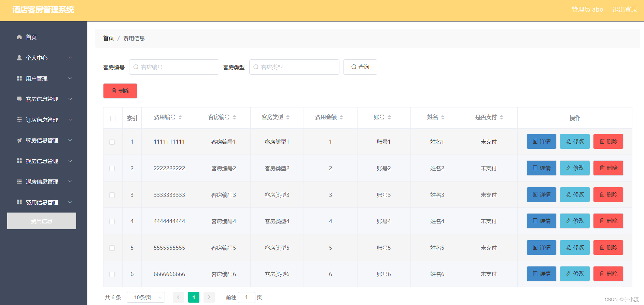Open 详情 for row 姓名4

coord(542,221)
